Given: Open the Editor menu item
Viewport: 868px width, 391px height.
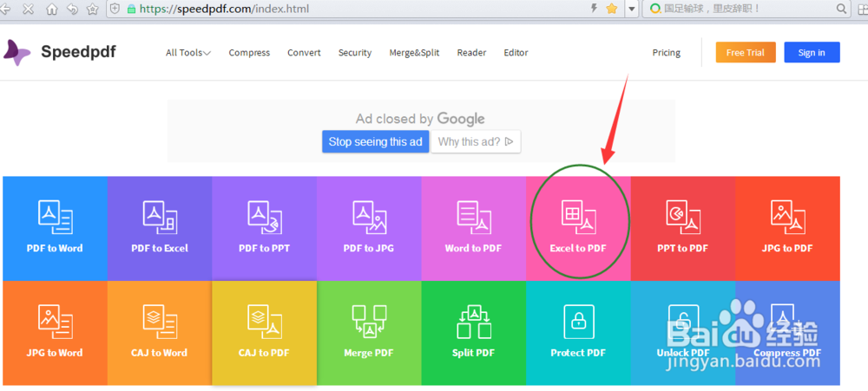Looking at the screenshot, I should click(x=516, y=53).
